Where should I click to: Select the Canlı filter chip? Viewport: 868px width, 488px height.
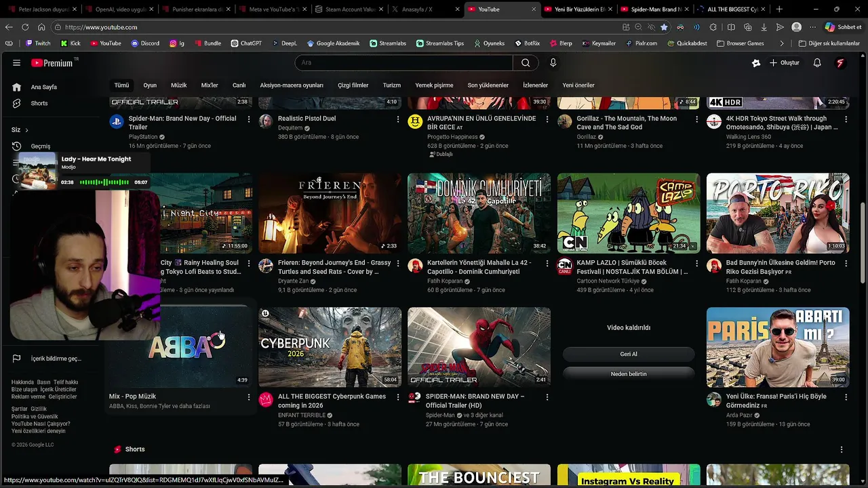point(239,85)
